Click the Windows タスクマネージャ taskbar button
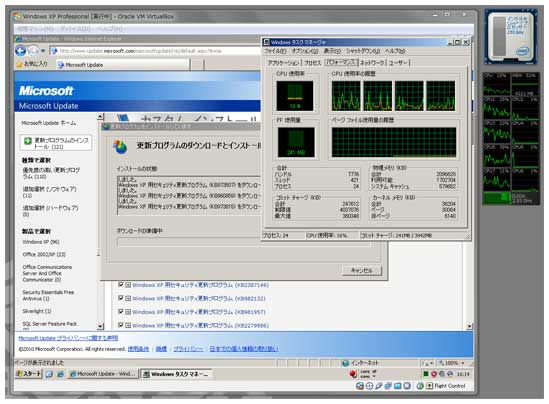 click(176, 374)
